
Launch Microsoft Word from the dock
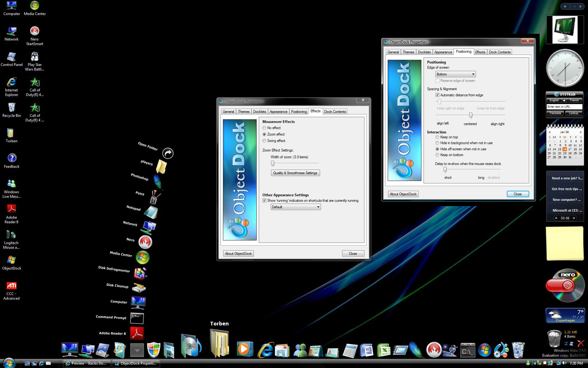pyautogui.click(x=367, y=350)
